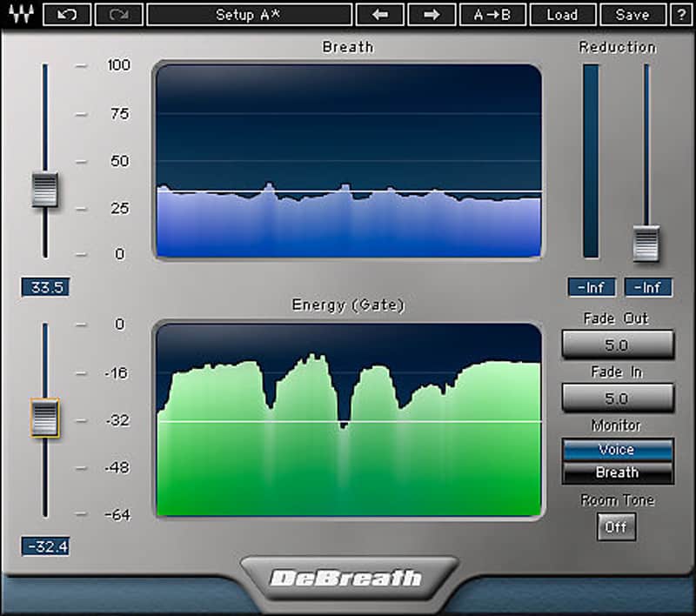This screenshot has width=696, height=616.
Task: Click the Reduction slider handle
Action: tap(646, 244)
